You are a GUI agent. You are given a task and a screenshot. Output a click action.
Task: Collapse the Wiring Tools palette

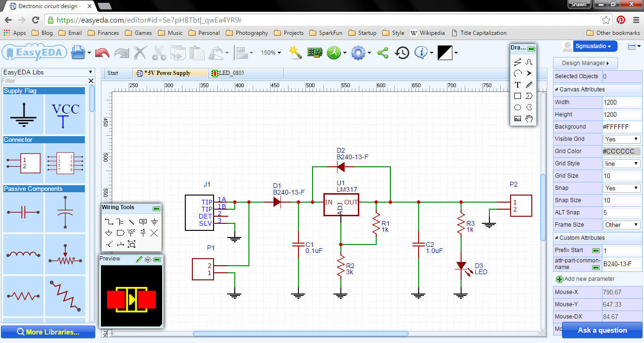pos(157,208)
